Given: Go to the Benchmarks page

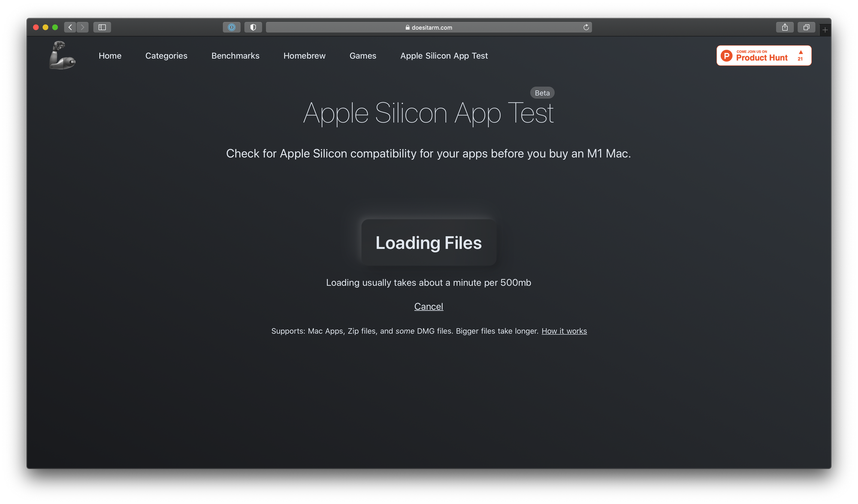Looking at the screenshot, I should [x=235, y=56].
